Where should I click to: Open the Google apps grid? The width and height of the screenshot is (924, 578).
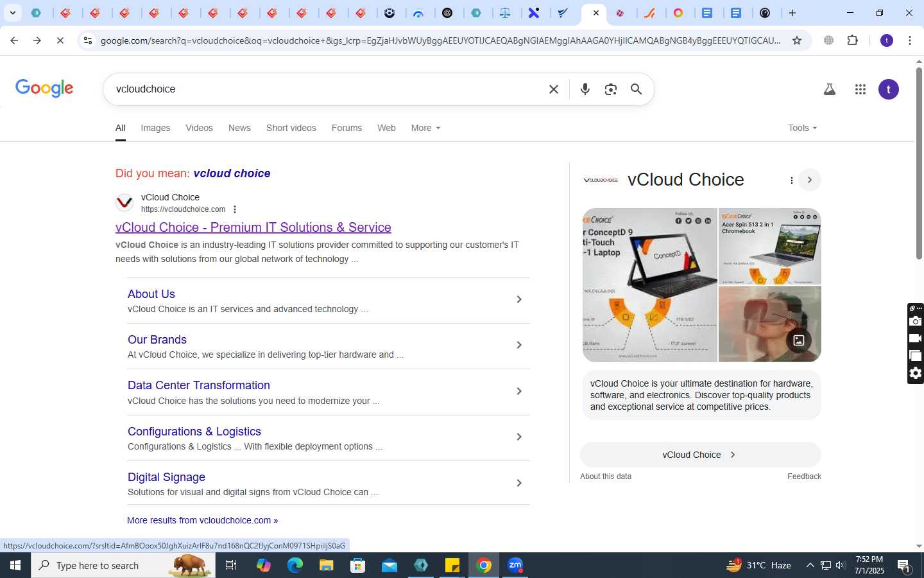point(860,89)
